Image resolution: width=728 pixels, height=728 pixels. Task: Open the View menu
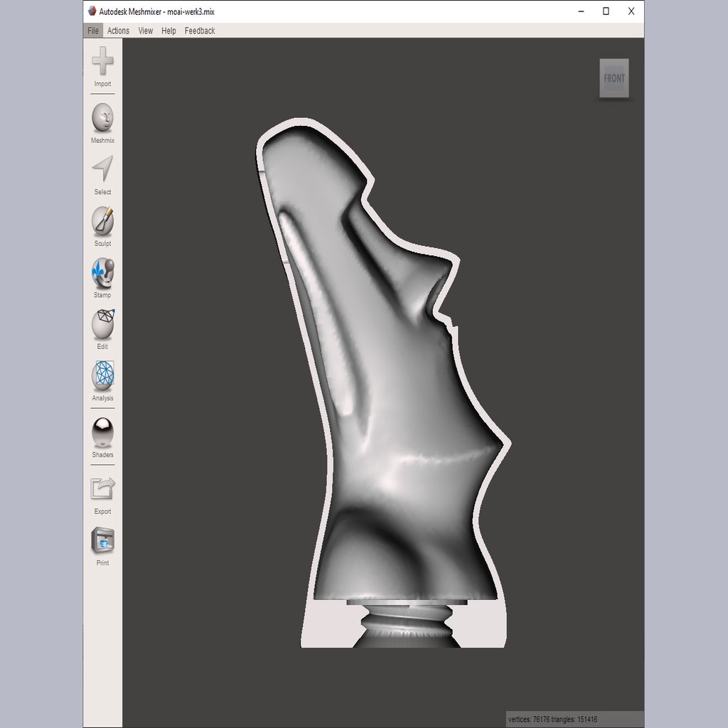pos(145,31)
